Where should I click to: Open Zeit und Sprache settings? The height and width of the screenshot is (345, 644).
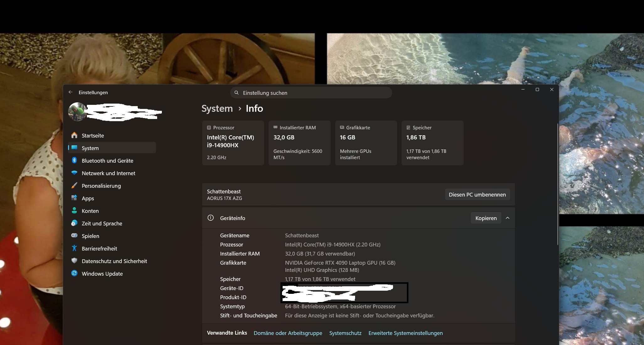(112, 223)
